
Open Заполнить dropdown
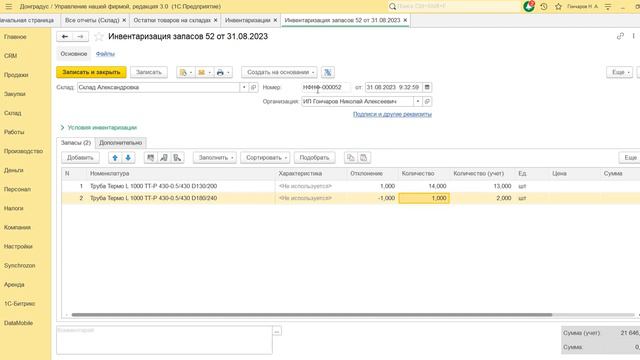[215, 158]
